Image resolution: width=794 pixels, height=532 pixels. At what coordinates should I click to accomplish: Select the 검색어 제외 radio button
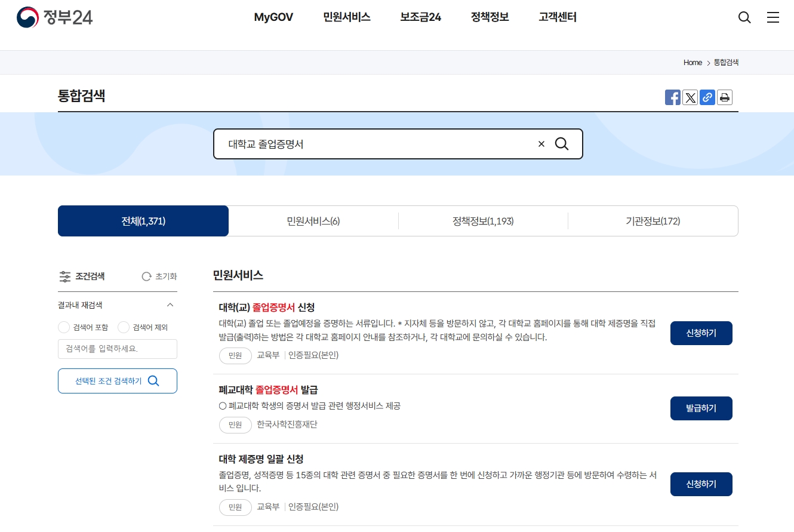tap(123, 327)
